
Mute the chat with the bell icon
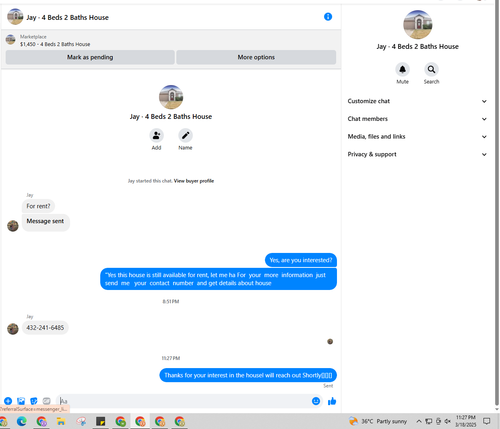pyautogui.click(x=402, y=69)
